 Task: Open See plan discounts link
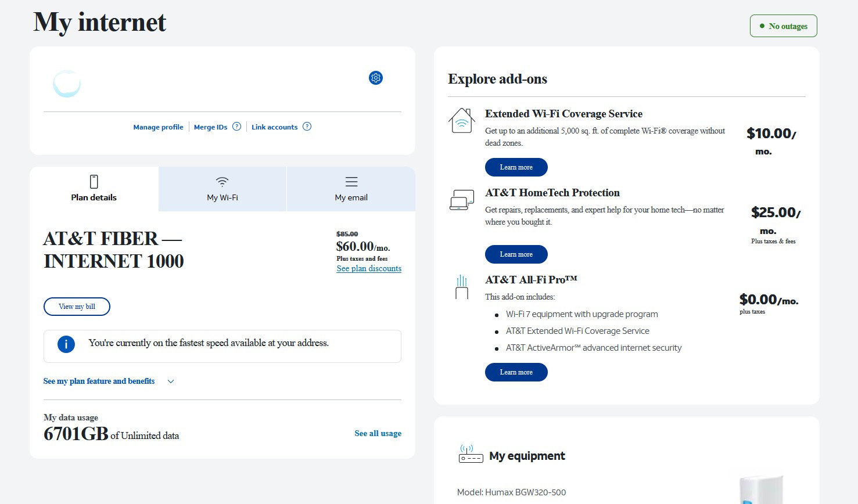[369, 268]
